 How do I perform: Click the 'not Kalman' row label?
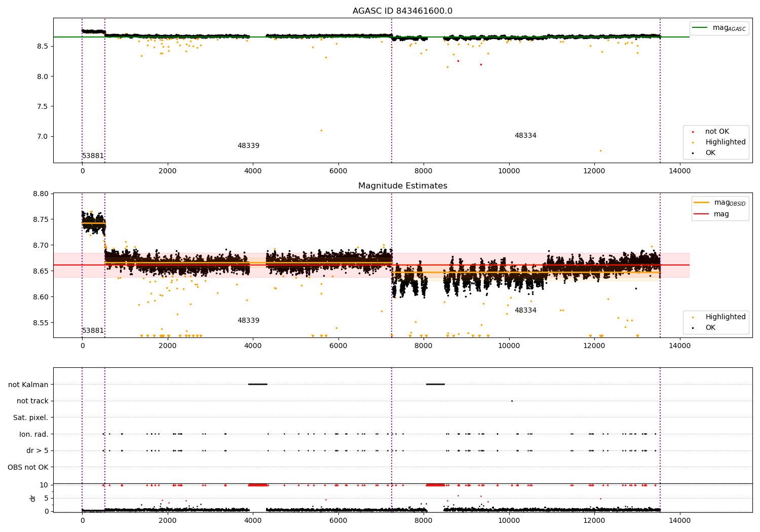[28, 385]
